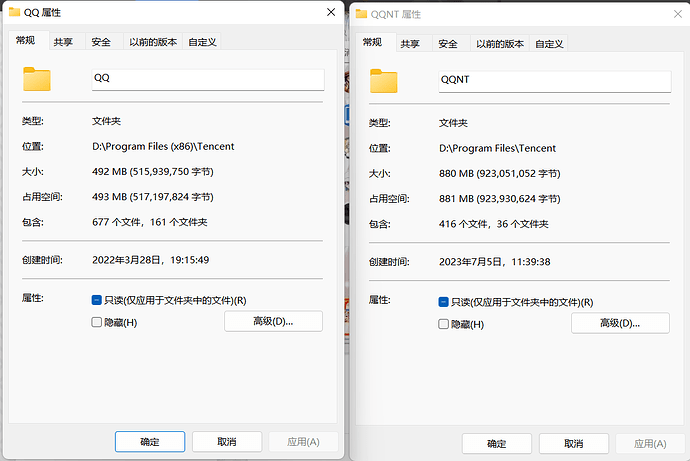Click 高级(D)... button in QQNT properties

point(620,323)
